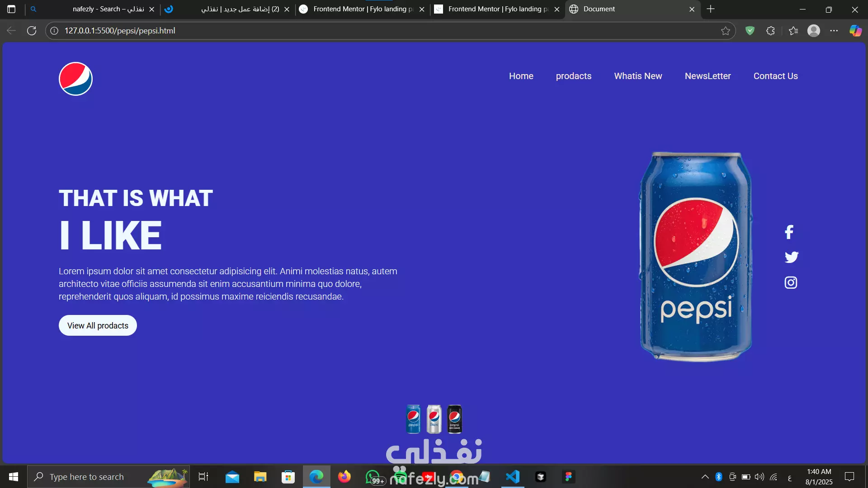This screenshot has height=488, width=868.
Task: Select the Document tab
Action: click(x=632, y=9)
